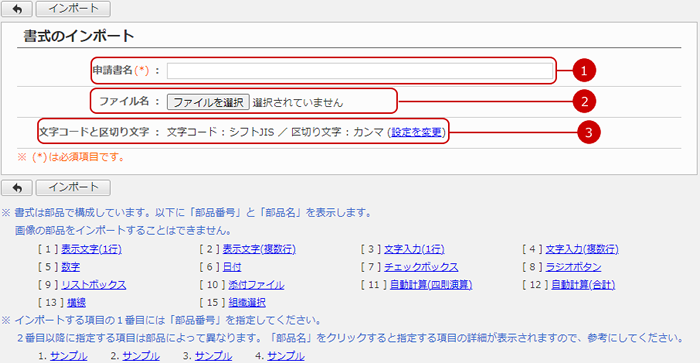
Task: Open the part 13 link
Action: point(76,302)
